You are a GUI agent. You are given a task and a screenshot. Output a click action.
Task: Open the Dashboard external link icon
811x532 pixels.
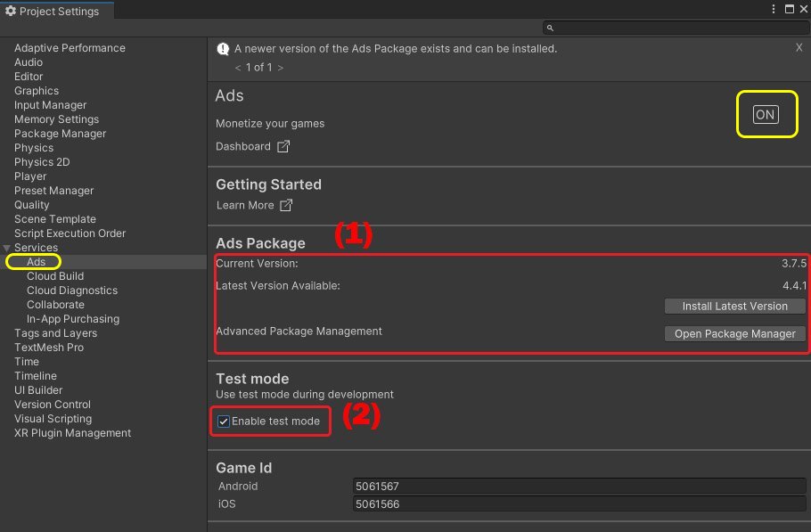[x=283, y=146]
